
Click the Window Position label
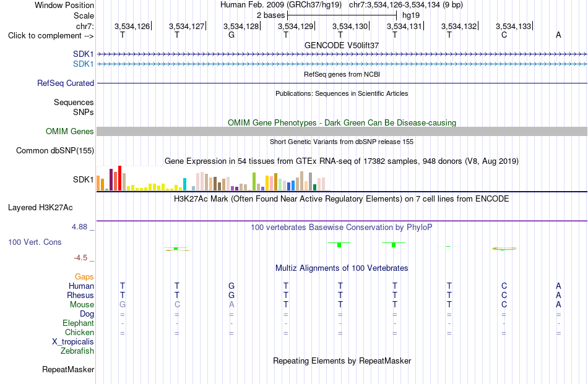point(64,5)
